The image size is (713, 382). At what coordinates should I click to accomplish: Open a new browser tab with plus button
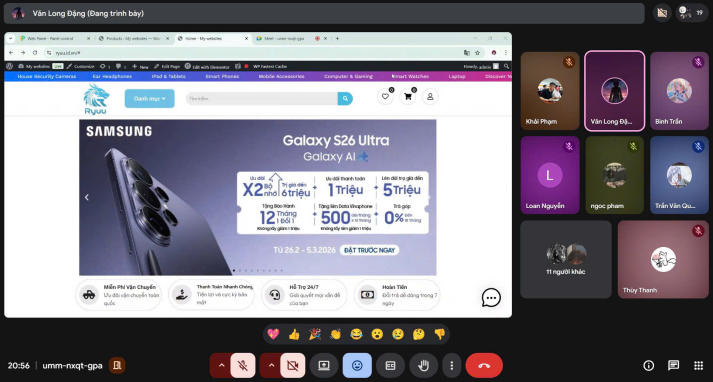(x=337, y=39)
